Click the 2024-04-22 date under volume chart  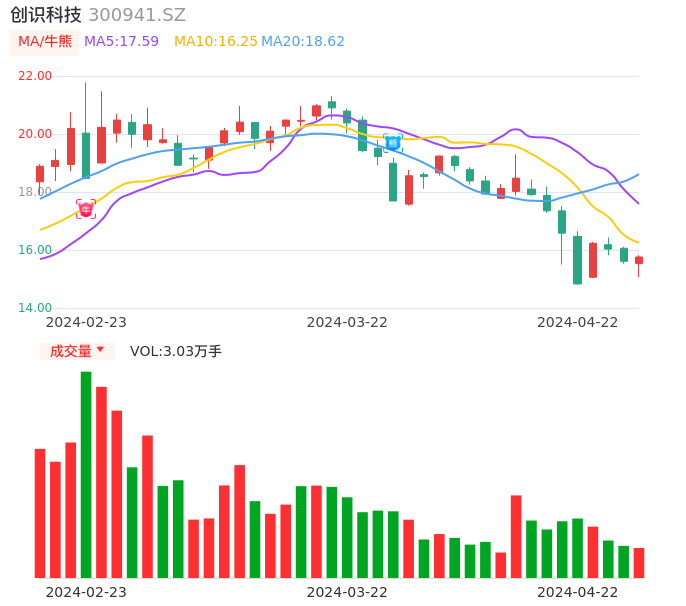tap(578, 593)
